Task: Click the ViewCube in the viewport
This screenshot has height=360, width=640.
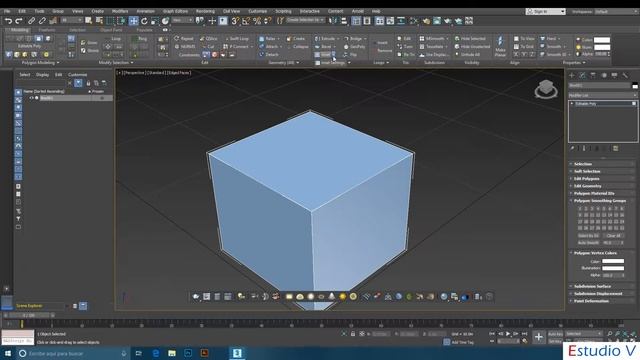Action: (546, 89)
